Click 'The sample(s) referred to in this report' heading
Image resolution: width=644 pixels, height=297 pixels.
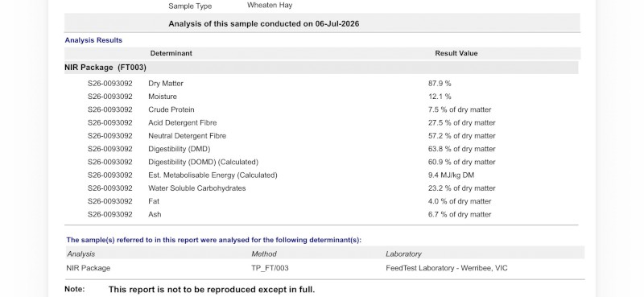point(214,240)
